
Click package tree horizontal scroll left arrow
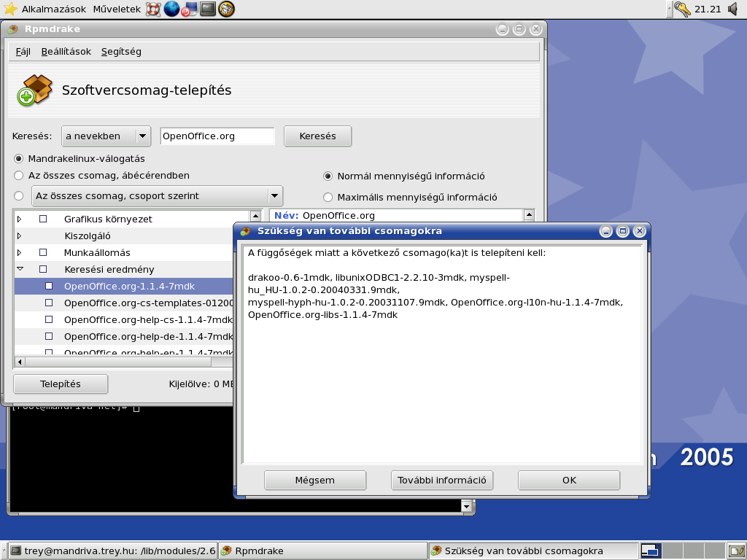pyautogui.click(x=20, y=362)
